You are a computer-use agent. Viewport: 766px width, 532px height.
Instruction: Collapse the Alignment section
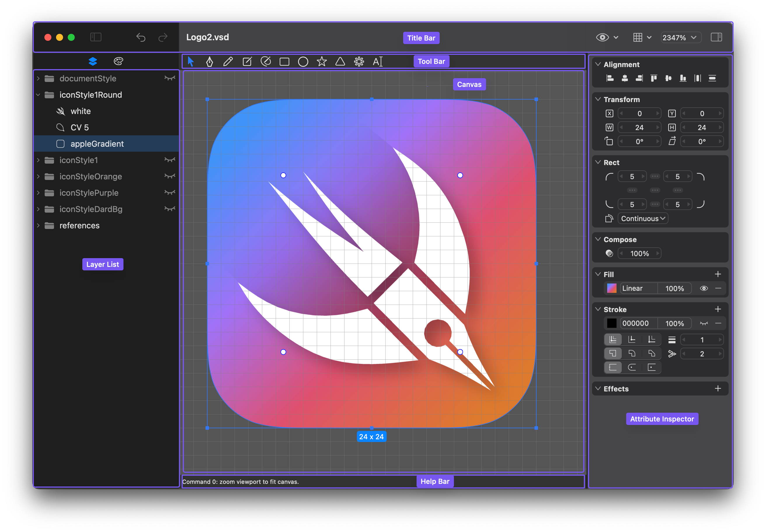click(x=598, y=64)
